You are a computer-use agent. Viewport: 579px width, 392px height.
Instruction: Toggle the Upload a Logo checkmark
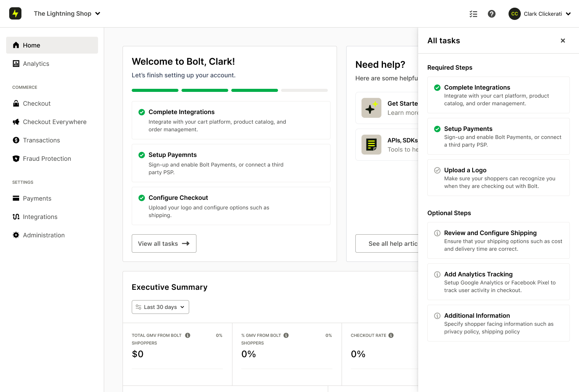pyautogui.click(x=437, y=170)
